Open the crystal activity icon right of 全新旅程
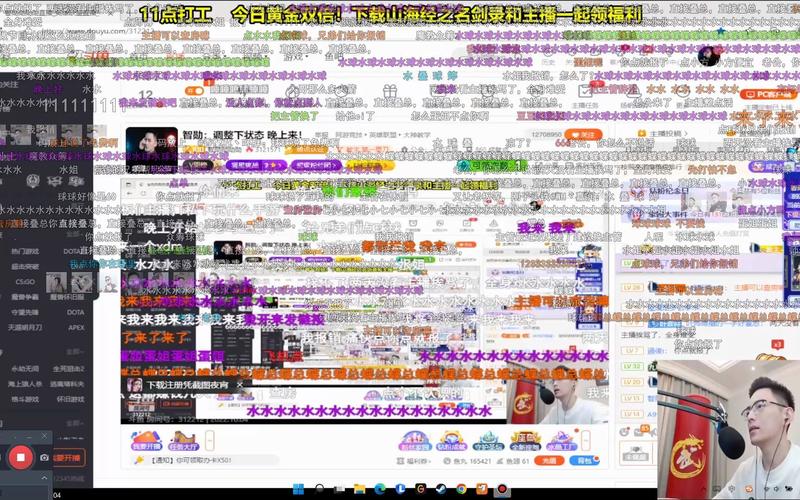This screenshot has height=500, width=800. [562, 441]
